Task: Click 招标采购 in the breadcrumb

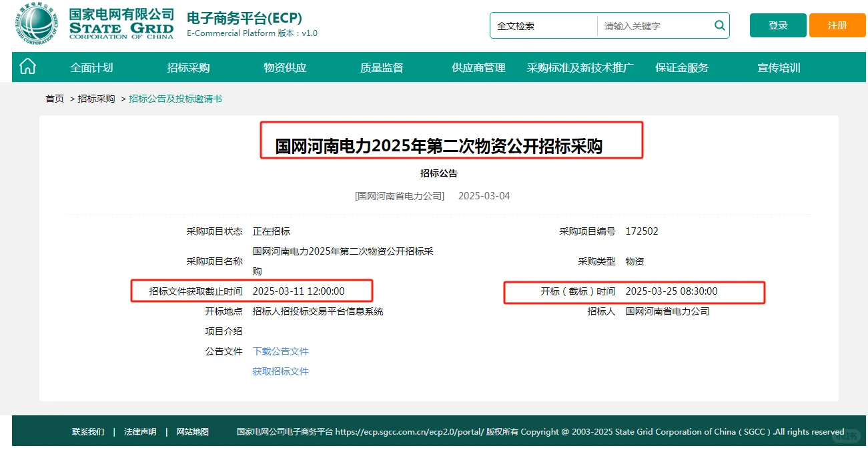Action: pyautogui.click(x=96, y=99)
